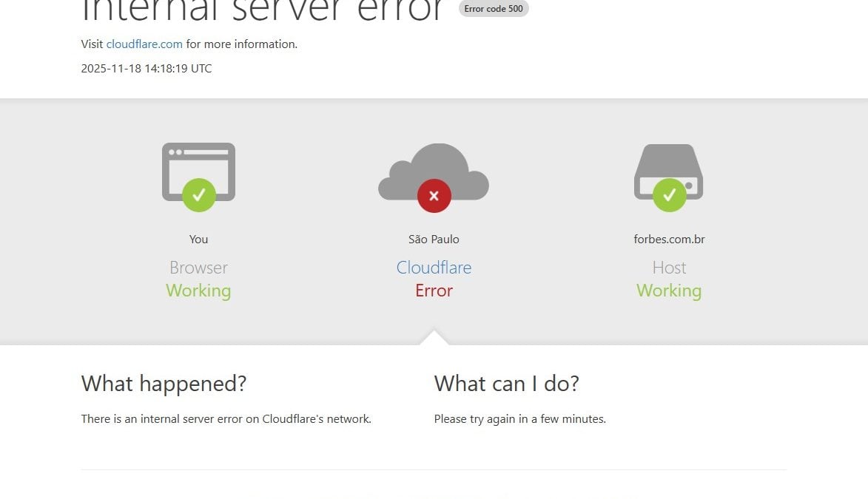
Task: Click the red X error badge
Action: click(x=434, y=196)
